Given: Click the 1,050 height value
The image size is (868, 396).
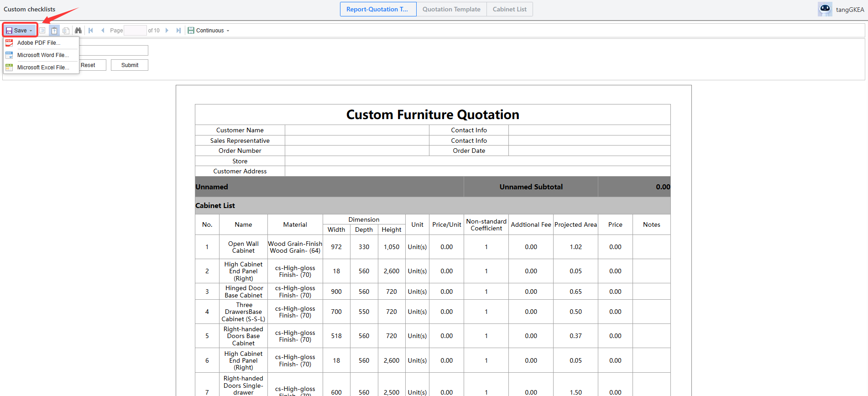Looking at the screenshot, I should (392, 247).
